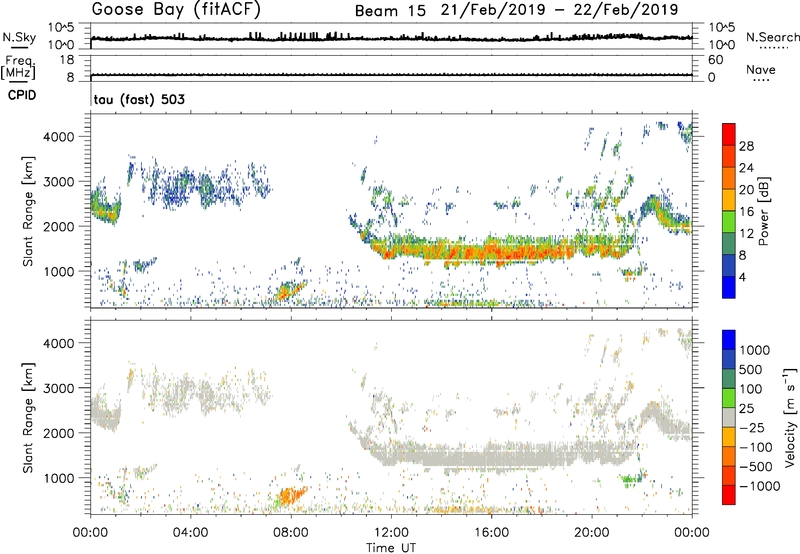Click the '-100' tick on the Velocity scale
Viewport: 800px width, 554px height.
[755, 447]
